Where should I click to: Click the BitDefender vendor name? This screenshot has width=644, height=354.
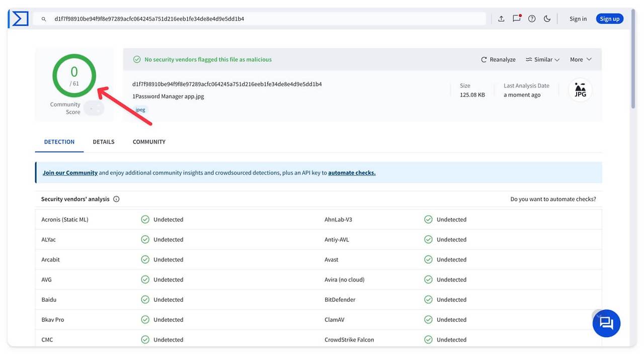(x=340, y=300)
